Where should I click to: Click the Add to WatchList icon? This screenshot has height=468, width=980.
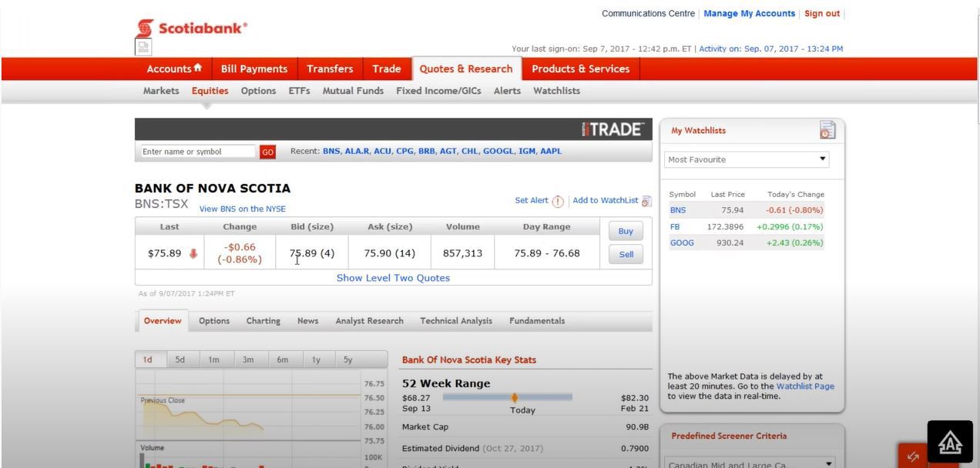(646, 202)
